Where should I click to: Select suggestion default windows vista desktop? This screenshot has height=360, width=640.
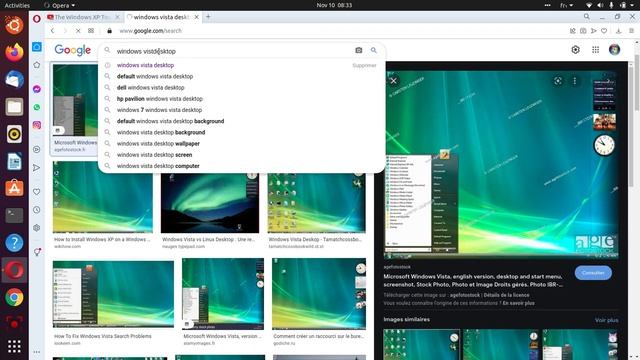pyautogui.click(x=155, y=76)
